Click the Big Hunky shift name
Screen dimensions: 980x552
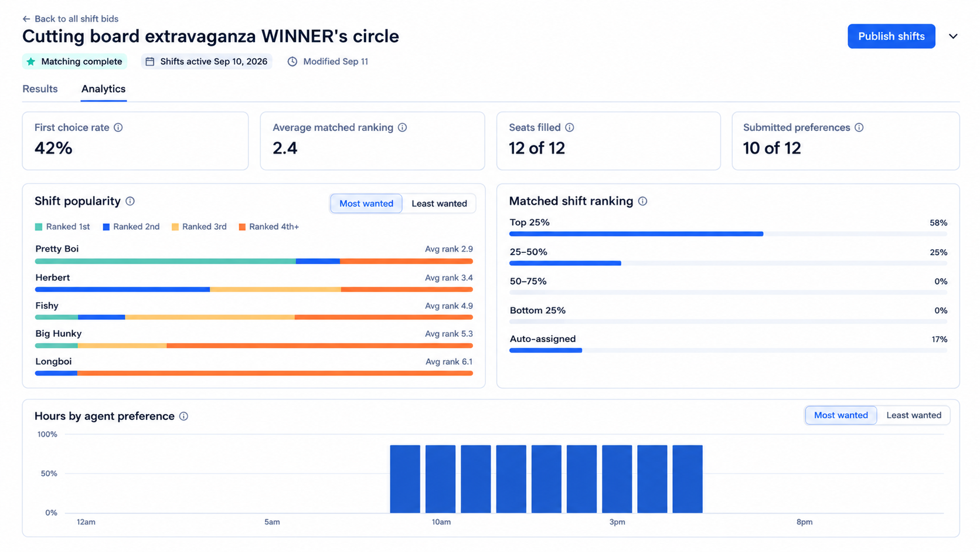[59, 334]
